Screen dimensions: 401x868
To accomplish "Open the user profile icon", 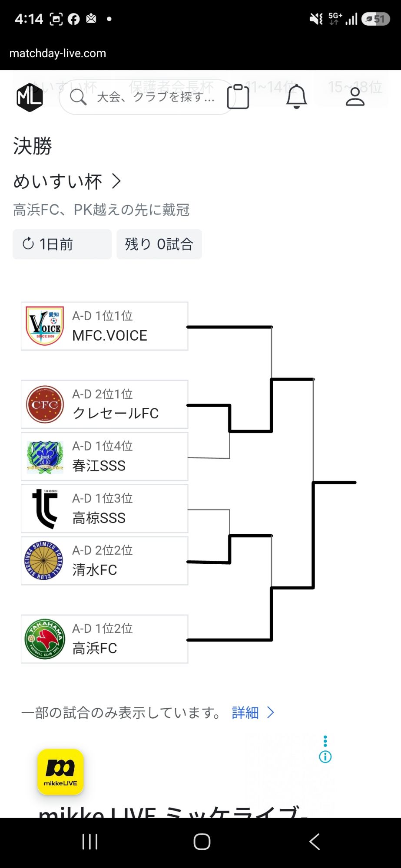I will click(355, 96).
